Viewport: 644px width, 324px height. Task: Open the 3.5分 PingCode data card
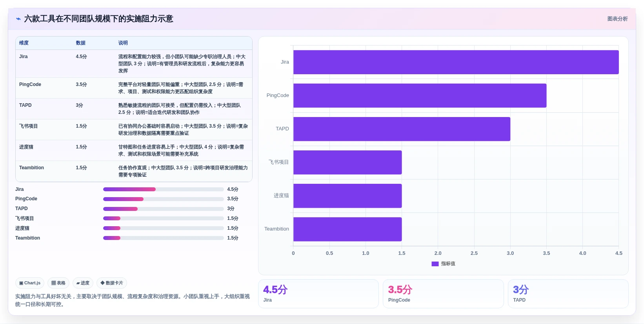point(443,294)
